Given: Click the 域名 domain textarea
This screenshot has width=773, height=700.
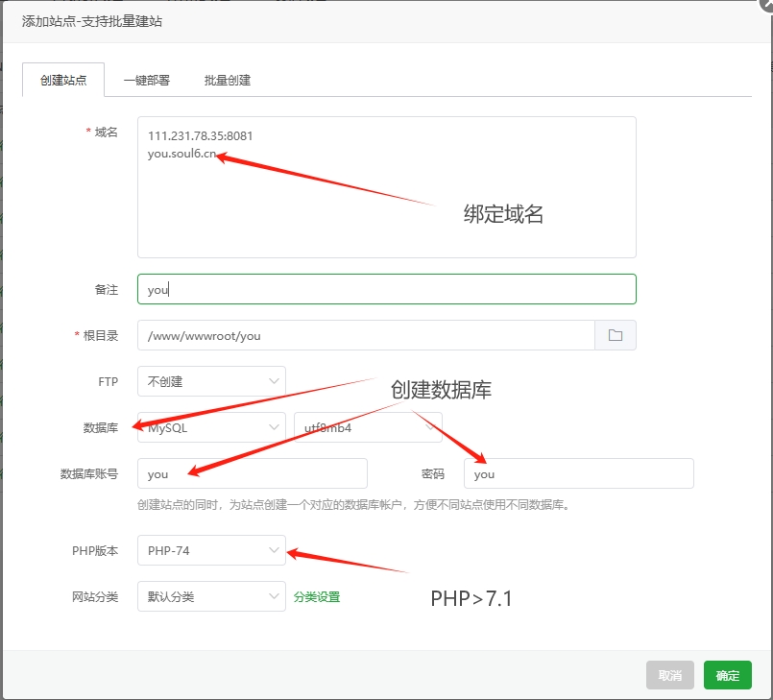Looking at the screenshot, I should pyautogui.click(x=387, y=187).
